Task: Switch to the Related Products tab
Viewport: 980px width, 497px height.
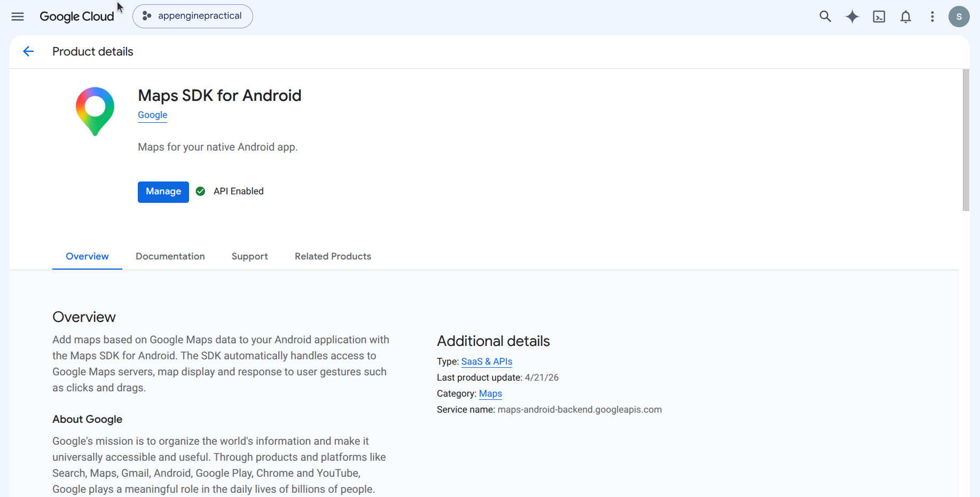Action: click(x=333, y=256)
